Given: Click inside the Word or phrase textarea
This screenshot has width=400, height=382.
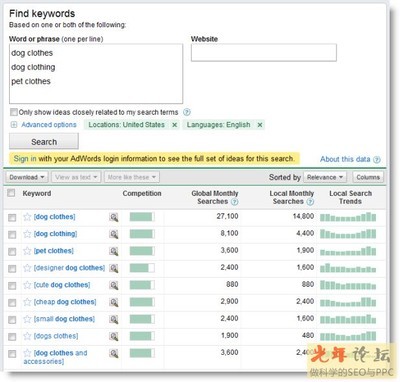Looking at the screenshot, I should click(x=96, y=74).
